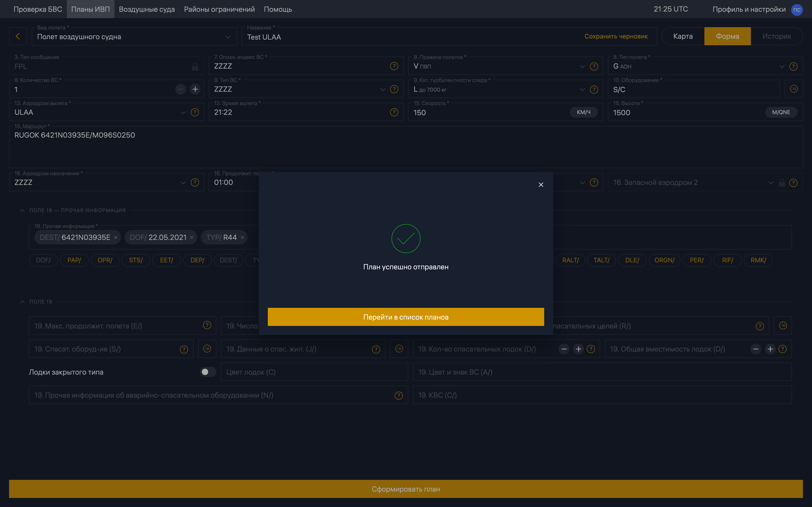This screenshot has height=507, width=812.
Task: Click the back arrow icon
Action: (x=18, y=36)
